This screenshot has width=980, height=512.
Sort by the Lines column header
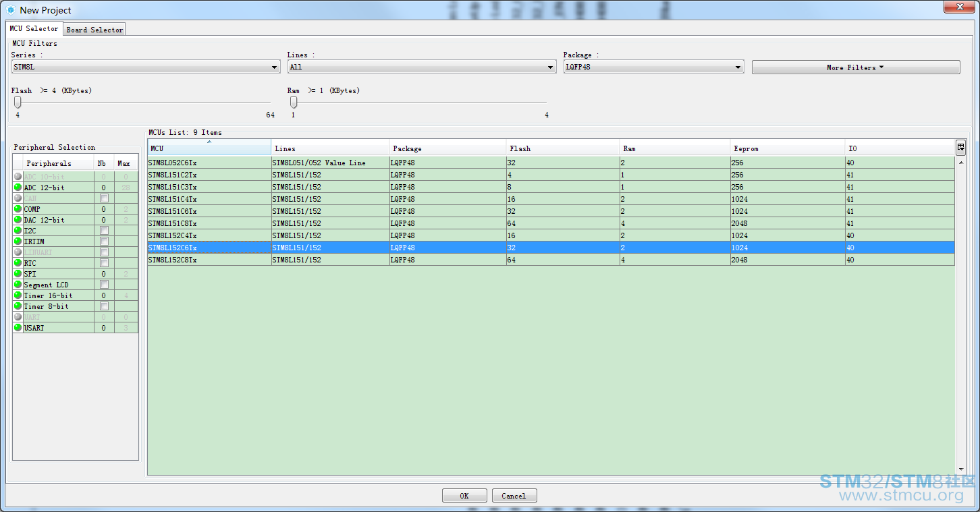tap(330, 148)
